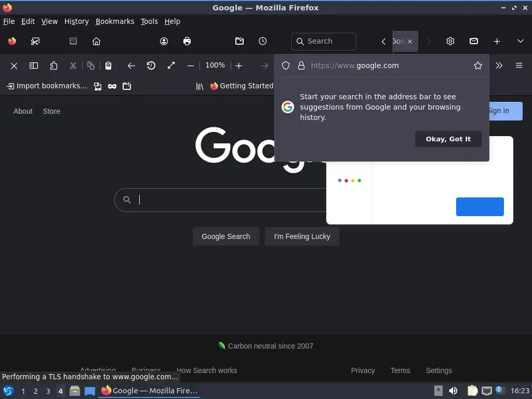Open the Bookmarks menu

115,21
